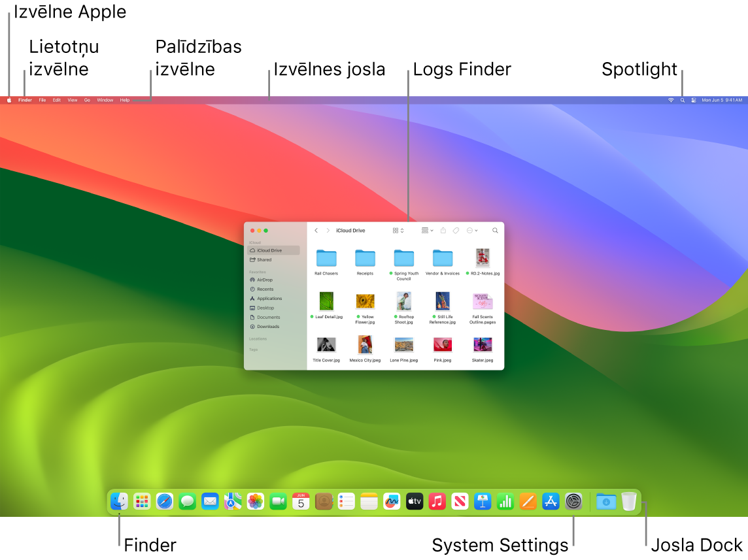Open Safari from the Dock
This screenshot has width=748, height=560.
coord(163,501)
